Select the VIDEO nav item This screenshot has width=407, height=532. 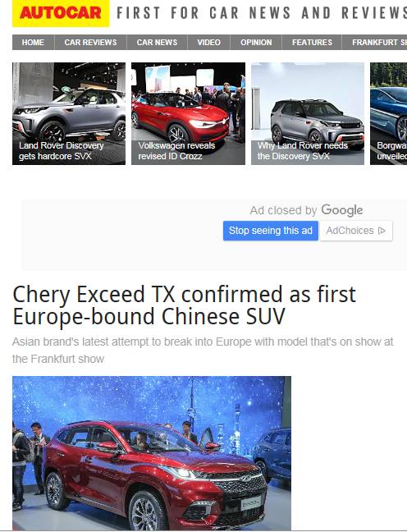(209, 43)
